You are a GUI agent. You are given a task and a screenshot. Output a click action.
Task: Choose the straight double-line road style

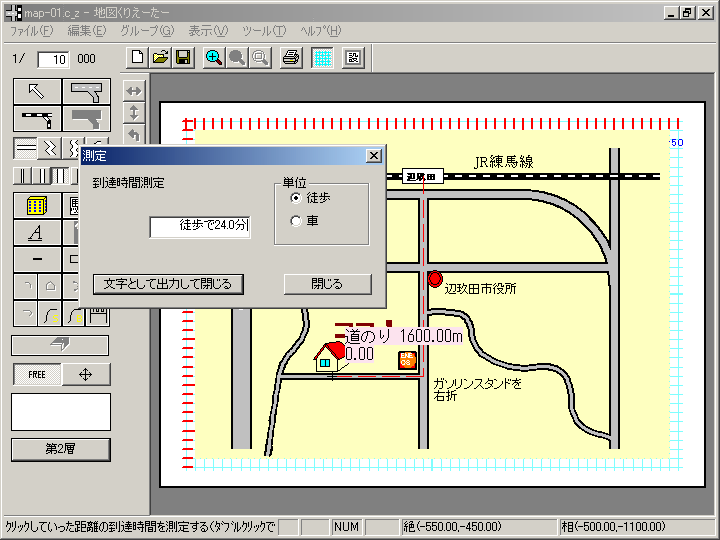26,148
